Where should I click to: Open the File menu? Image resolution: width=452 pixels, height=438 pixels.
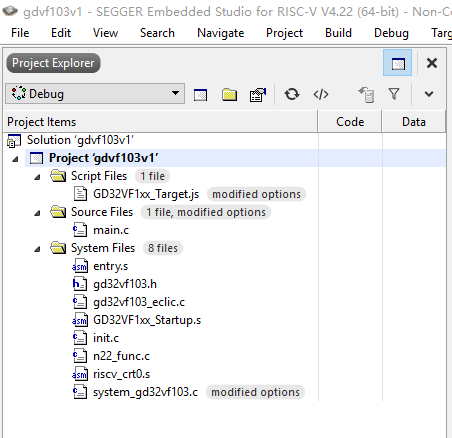(x=20, y=33)
